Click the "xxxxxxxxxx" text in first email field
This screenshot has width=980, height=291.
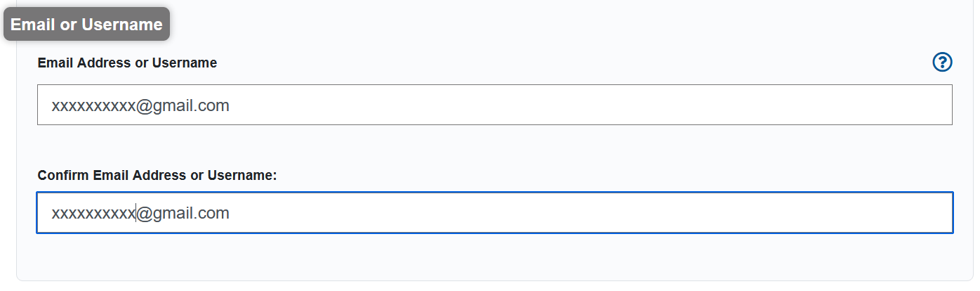point(93,106)
